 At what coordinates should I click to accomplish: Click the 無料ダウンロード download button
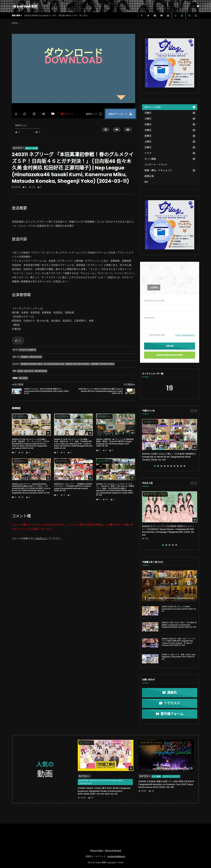120,114
